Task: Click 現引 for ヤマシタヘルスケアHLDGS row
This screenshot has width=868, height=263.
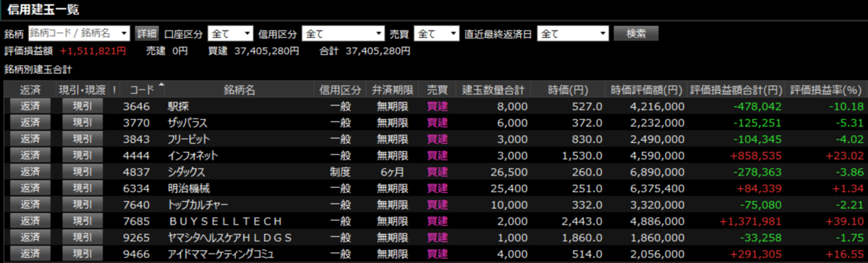Action: [82, 238]
